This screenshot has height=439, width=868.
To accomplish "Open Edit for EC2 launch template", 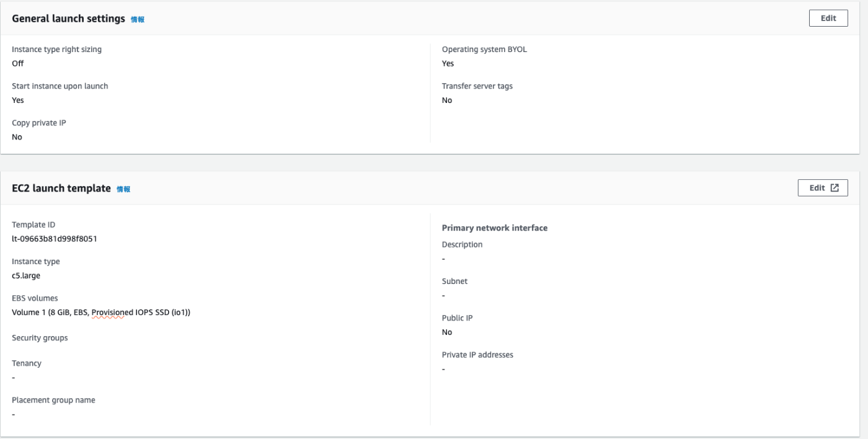I will click(823, 188).
